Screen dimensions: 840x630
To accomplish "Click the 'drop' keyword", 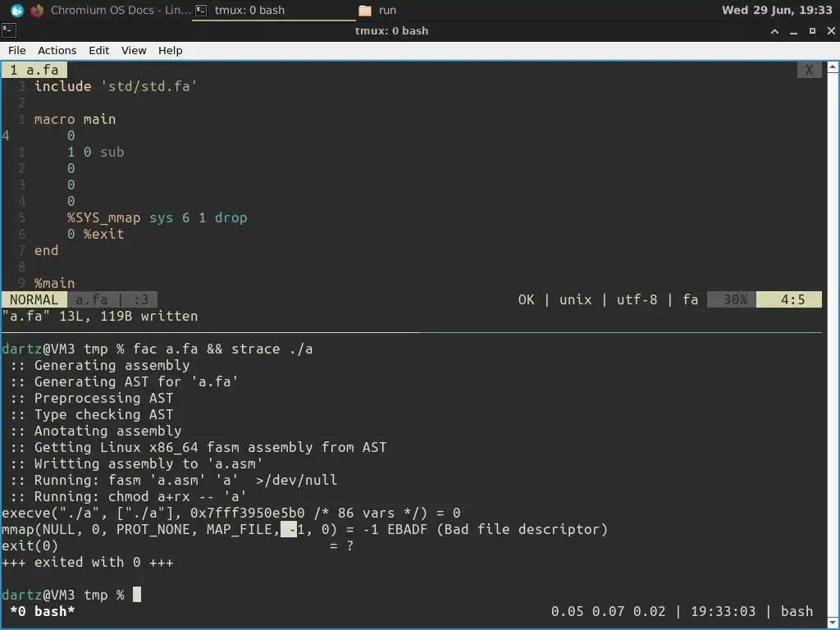I will pos(231,217).
